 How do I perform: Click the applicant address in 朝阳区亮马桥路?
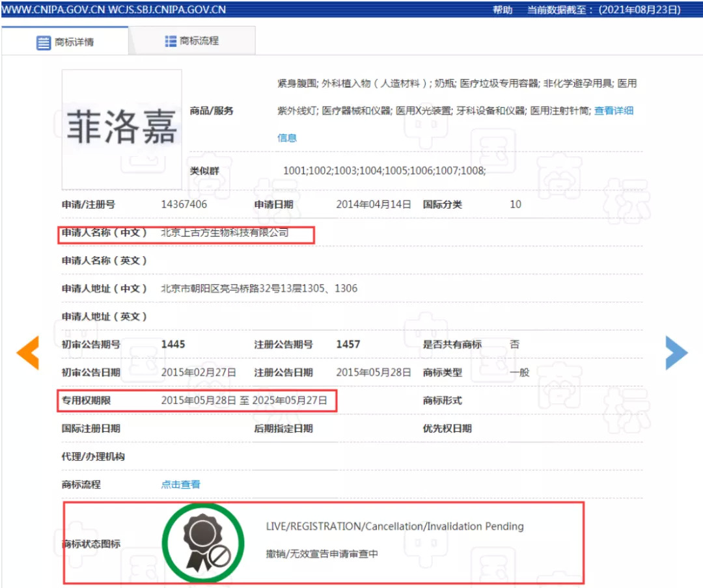(x=259, y=288)
